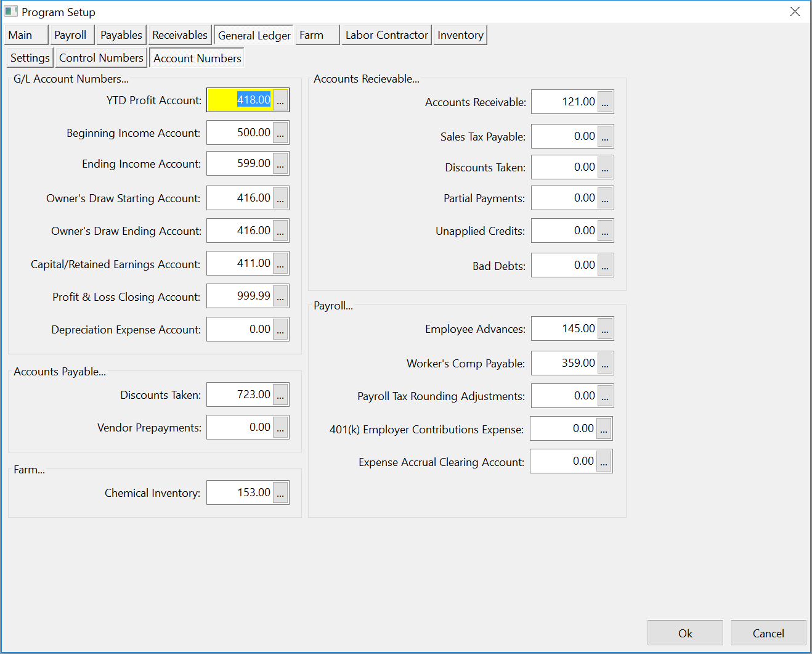
Task: Open lookup for Capital/Retained Earnings Account
Action: (280, 263)
